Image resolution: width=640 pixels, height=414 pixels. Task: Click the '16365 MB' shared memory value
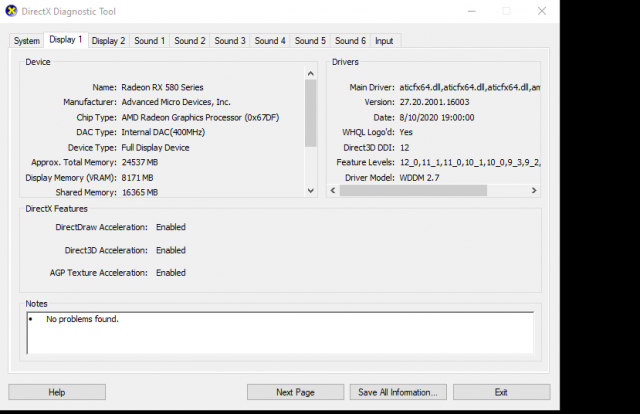140,192
